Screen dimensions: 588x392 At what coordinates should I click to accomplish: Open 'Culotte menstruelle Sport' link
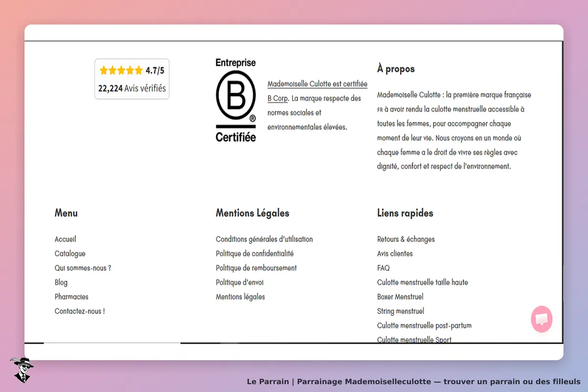[x=414, y=339]
